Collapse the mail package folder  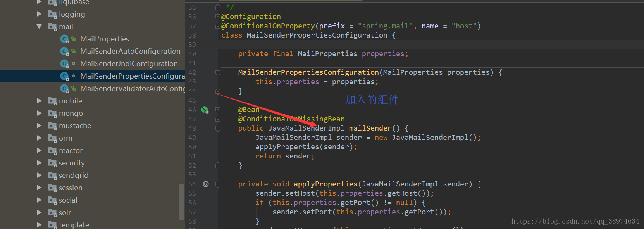pos(39,26)
